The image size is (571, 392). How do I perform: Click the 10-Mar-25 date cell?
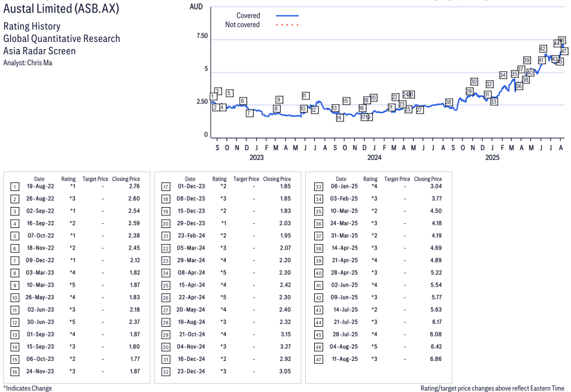[x=344, y=211]
